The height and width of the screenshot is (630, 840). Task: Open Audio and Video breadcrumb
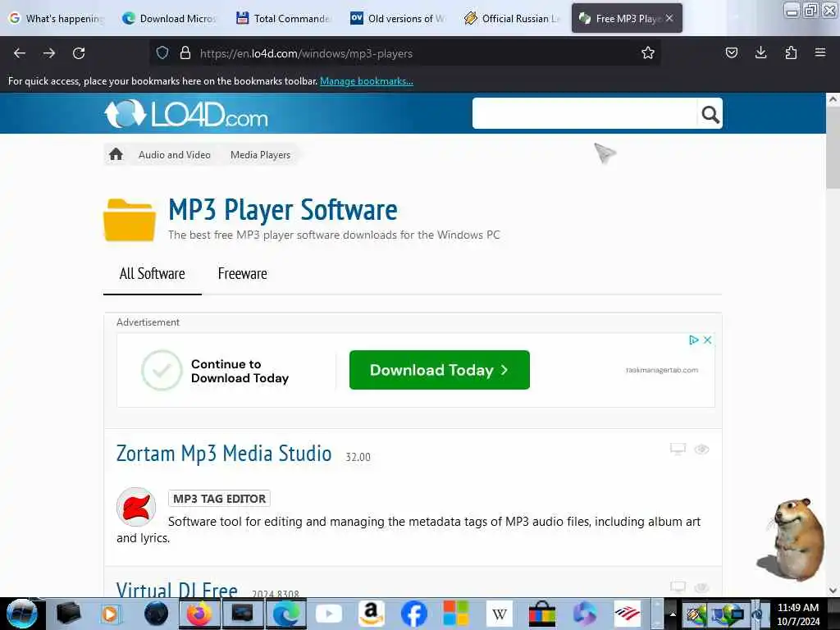(x=175, y=155)
